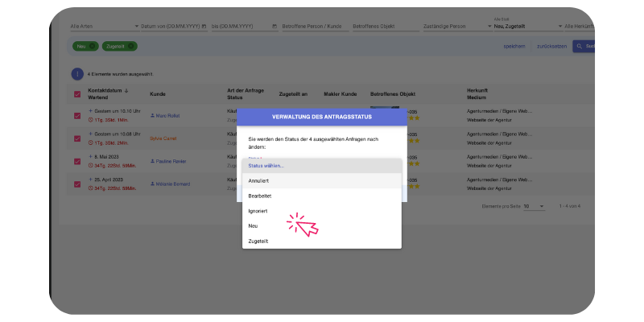Click calendar icon in bis date field

coord(275,26)
